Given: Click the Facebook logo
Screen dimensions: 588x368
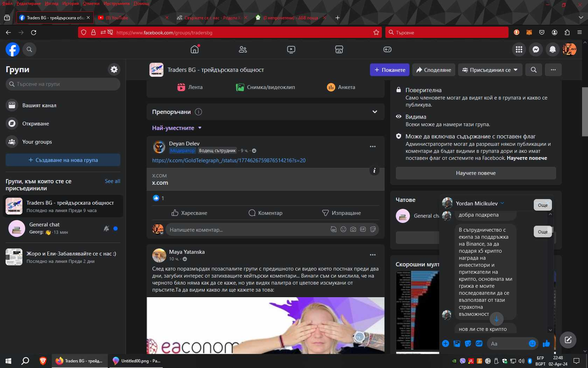Looking at the screenshot, I should click(x=13, y=49).
